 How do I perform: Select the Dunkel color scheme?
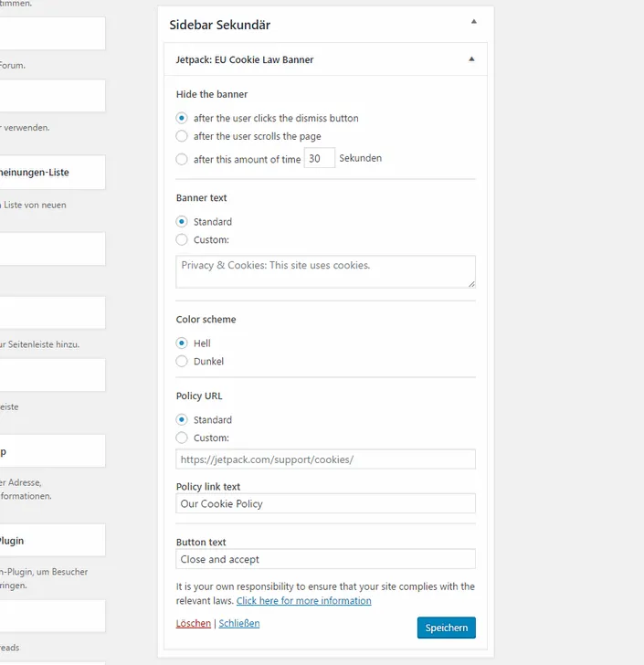point(182,361)
